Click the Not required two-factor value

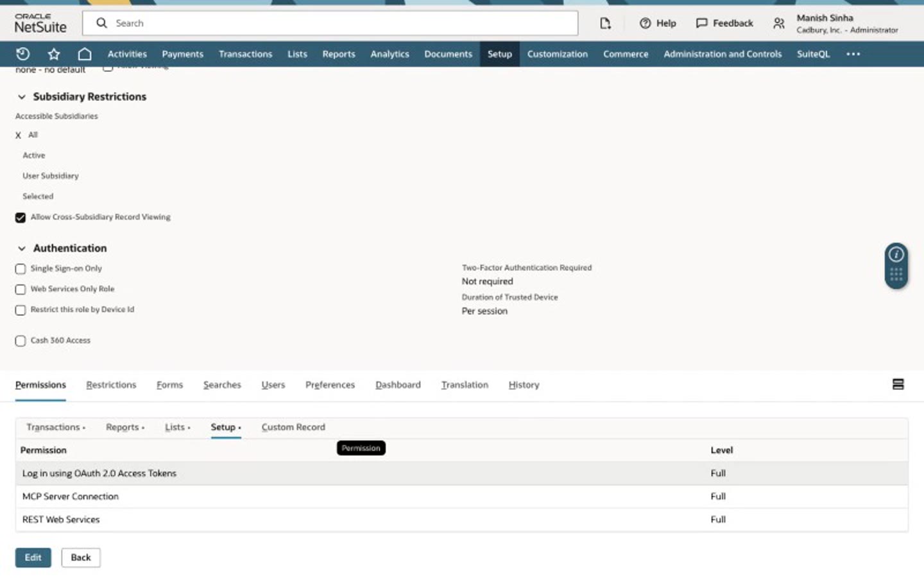point(487,281)
